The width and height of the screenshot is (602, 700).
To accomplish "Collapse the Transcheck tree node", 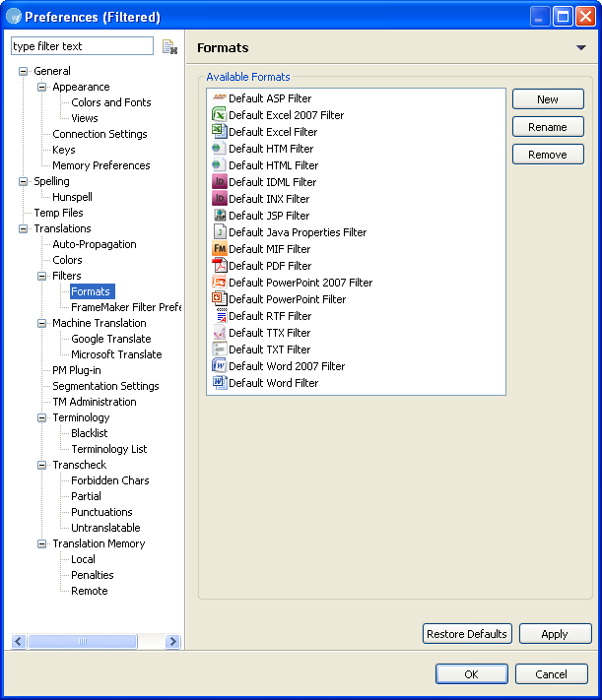I will coord(41,465).
